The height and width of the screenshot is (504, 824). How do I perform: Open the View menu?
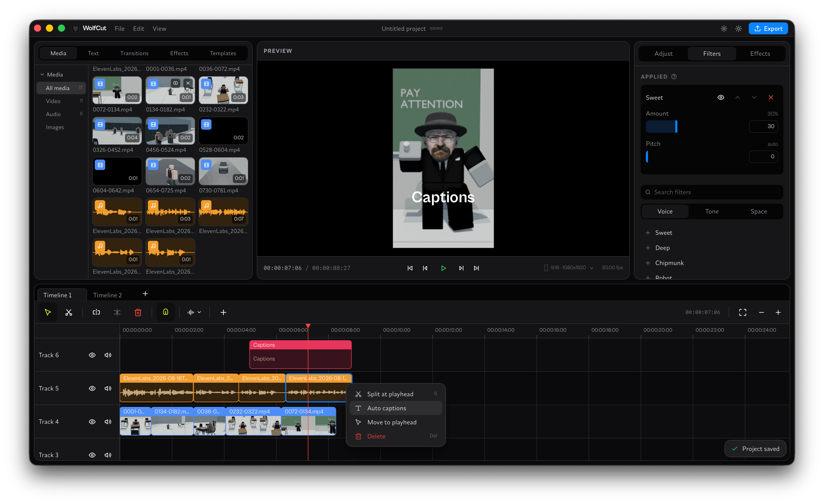tap(160, 28)
